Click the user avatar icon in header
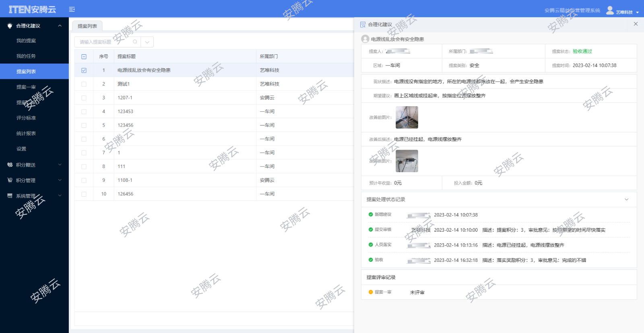 (610, 10)
